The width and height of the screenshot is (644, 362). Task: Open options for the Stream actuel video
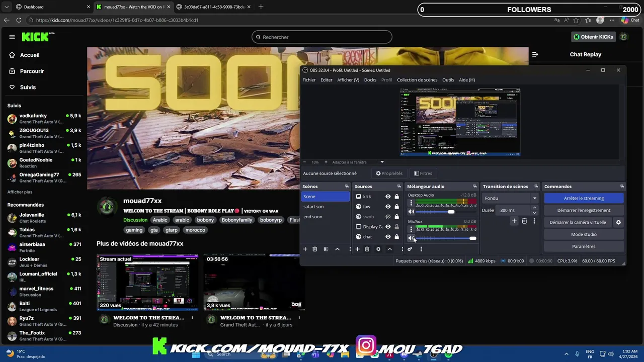coord(192,318)
